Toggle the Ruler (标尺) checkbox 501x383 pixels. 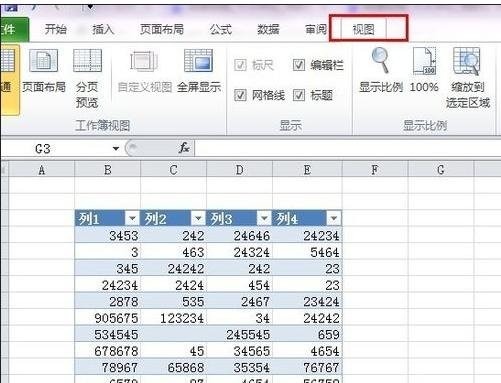240,65
